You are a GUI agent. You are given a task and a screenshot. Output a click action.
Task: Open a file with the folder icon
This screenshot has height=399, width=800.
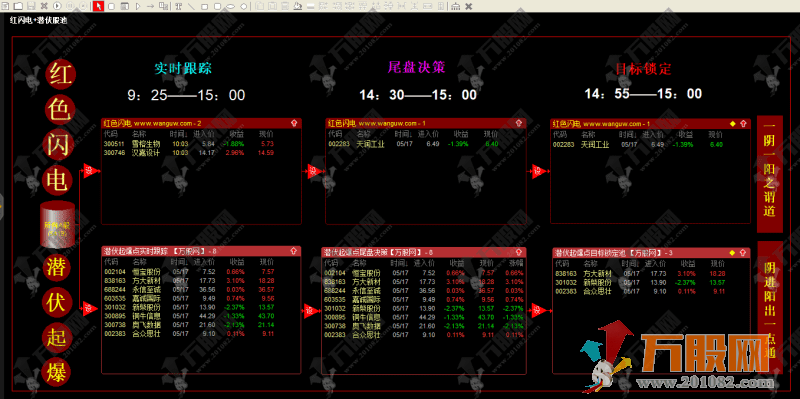18,6
